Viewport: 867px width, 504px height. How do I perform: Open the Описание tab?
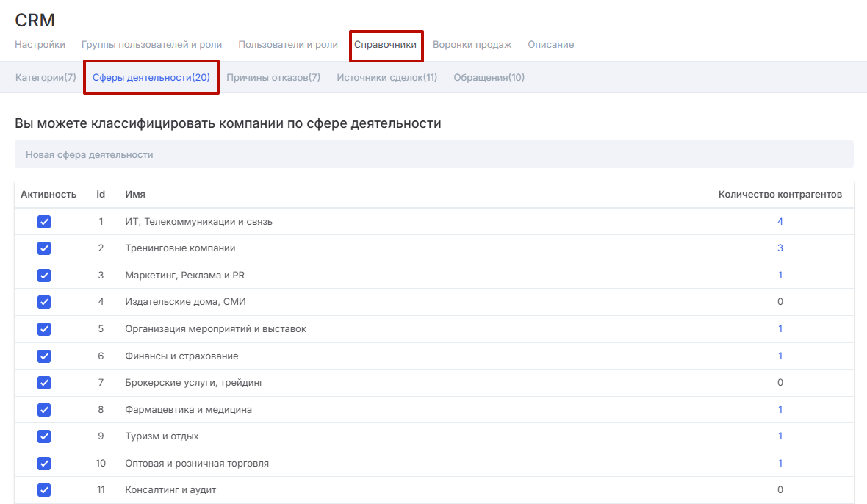coord(550,45)
